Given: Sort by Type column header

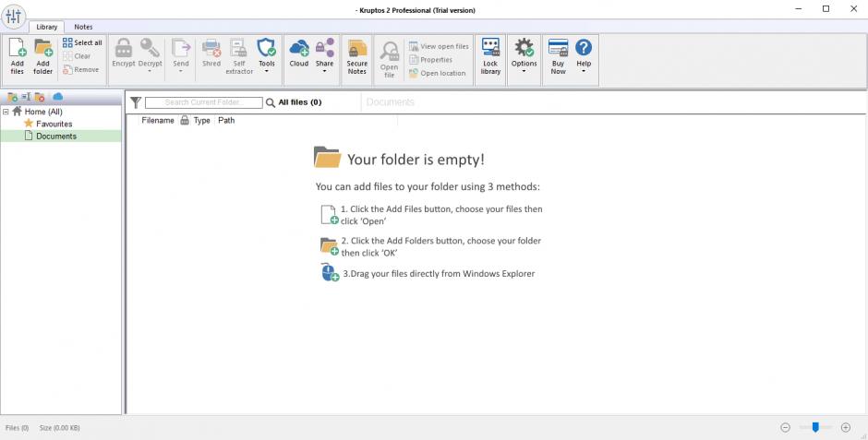Looking at the screenshot, I should [x=202, y=120].
